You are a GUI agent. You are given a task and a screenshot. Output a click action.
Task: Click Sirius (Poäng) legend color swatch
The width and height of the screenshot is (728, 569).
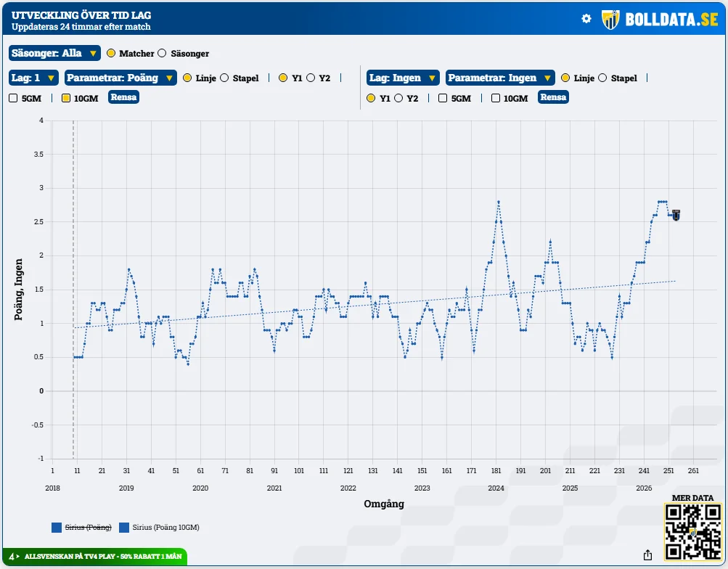click(57, 527)
